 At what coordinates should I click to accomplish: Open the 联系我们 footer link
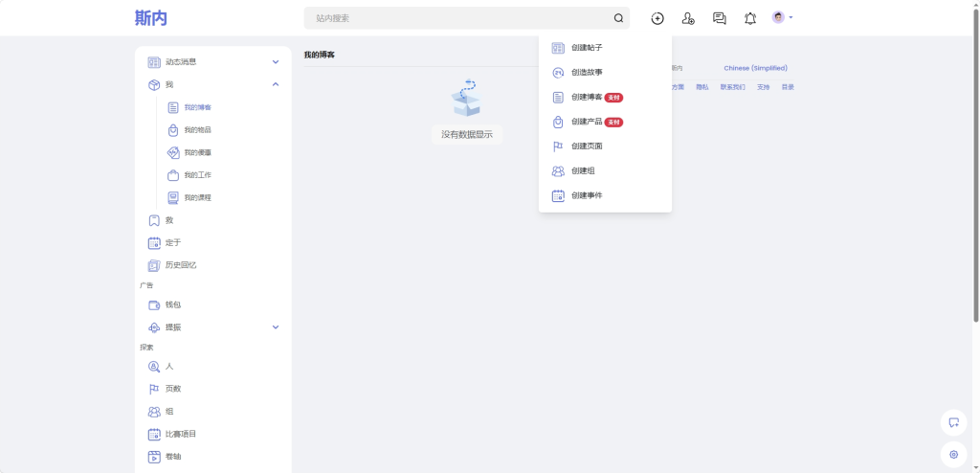coord(732,87)
